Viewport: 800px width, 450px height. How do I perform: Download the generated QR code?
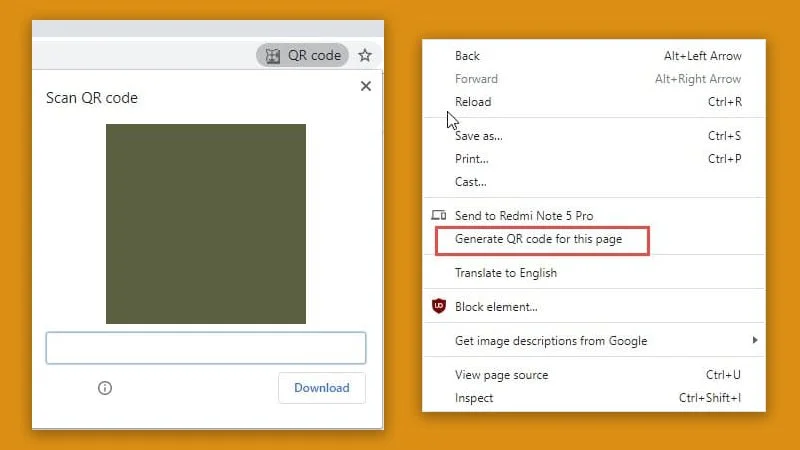coord(321,388)
